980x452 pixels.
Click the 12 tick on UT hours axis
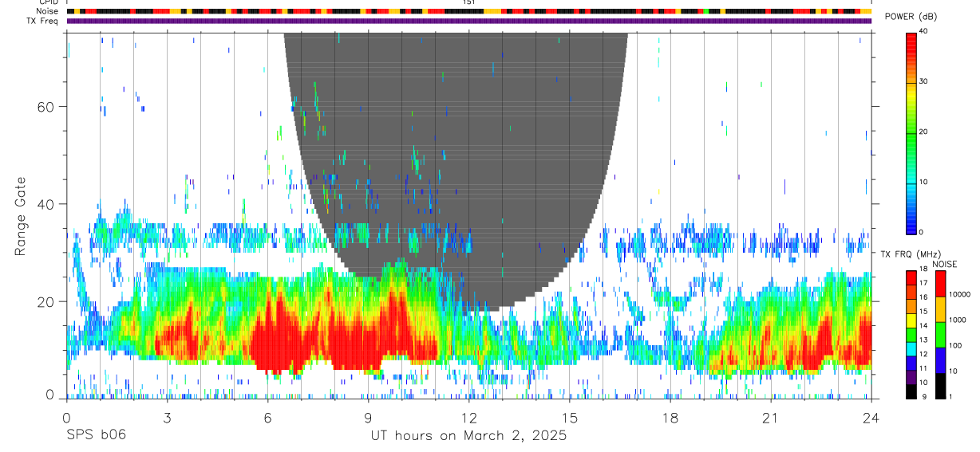click(469, 417)
